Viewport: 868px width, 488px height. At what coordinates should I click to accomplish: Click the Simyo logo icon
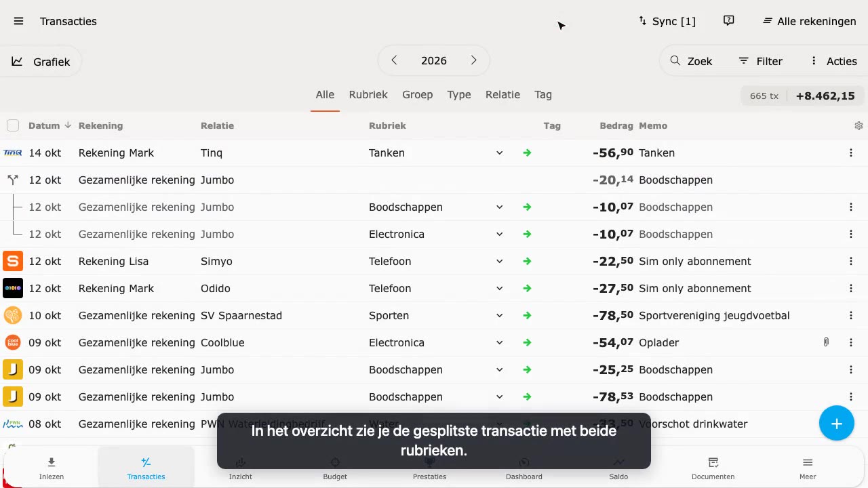[13, 261]
